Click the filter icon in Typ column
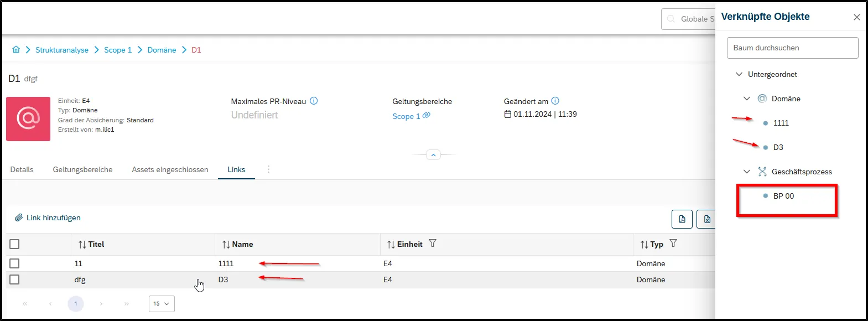The image size is (868, 321). pos(673,244)
